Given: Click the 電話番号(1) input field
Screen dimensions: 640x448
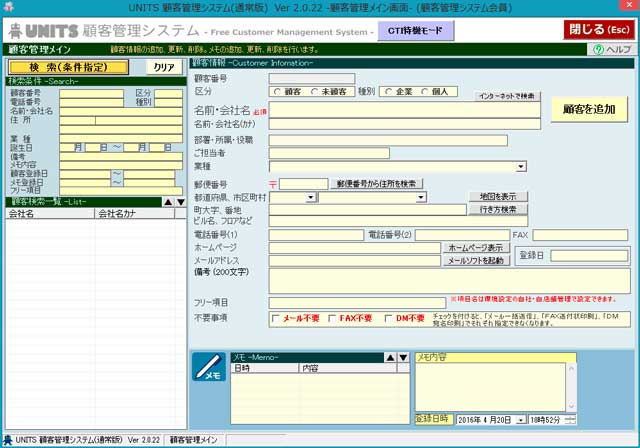Looking at the screenshot, I should pyautogui.click(x=316, y=235).
